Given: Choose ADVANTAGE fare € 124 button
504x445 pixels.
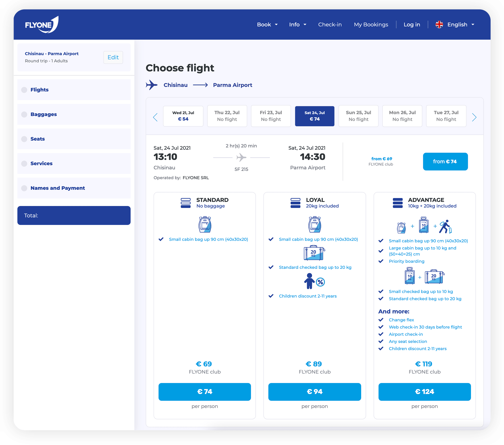Looking at the screenshot, I should [424, 391].
